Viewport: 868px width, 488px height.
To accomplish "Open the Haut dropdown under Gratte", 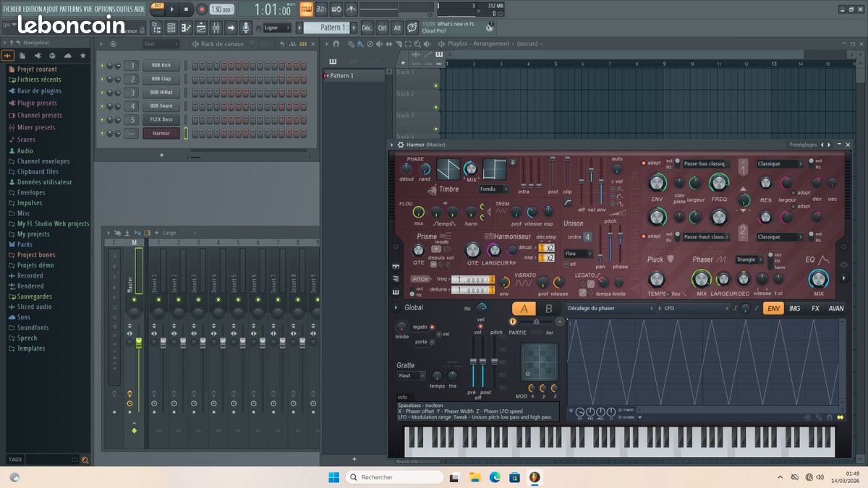I will click(411, 375).
